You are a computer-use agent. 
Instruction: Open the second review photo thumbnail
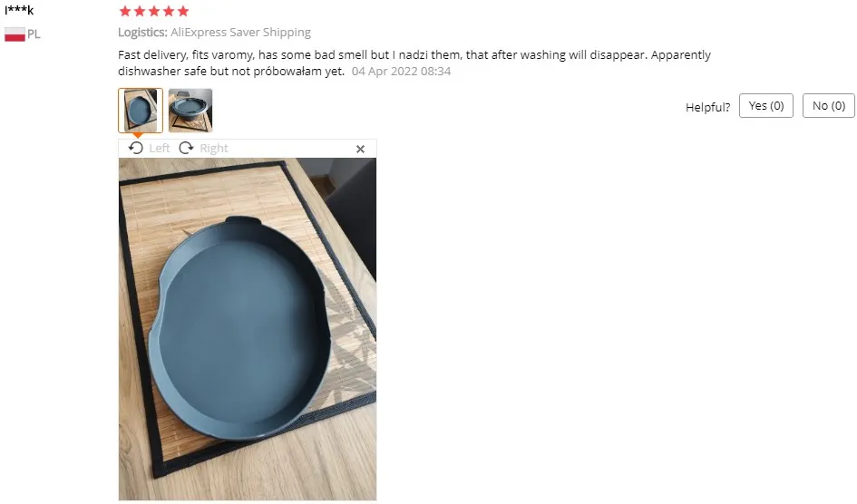tap(190, 111)
